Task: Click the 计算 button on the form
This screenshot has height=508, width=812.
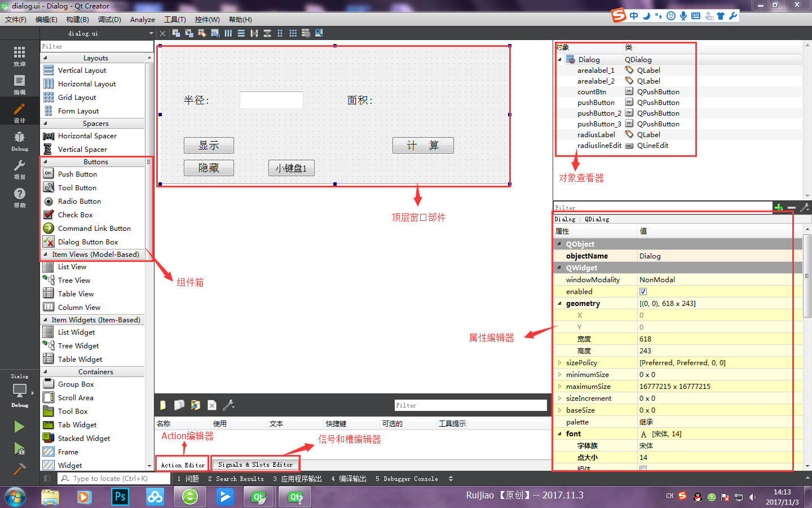Action: tap(423, 145)
